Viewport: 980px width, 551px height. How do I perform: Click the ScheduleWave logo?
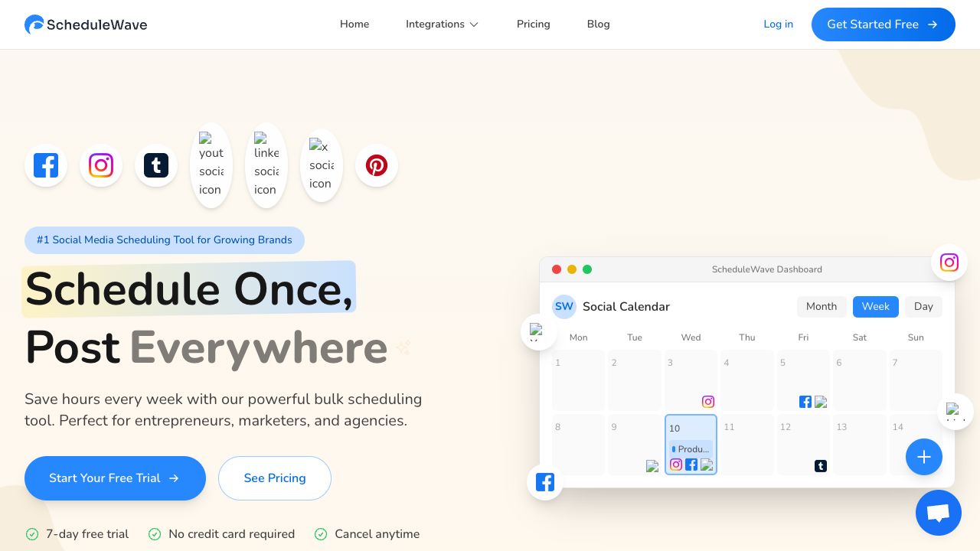tap(86, 24)
